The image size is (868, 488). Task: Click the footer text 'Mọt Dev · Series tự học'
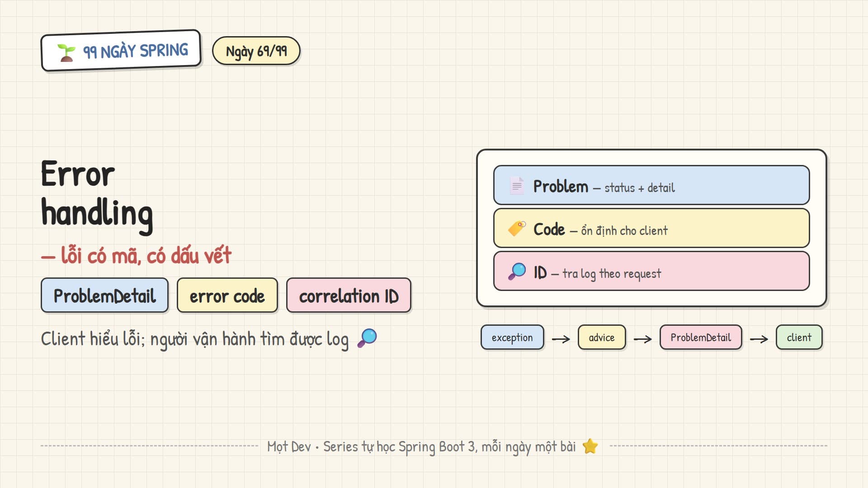(x=330, y=447)
